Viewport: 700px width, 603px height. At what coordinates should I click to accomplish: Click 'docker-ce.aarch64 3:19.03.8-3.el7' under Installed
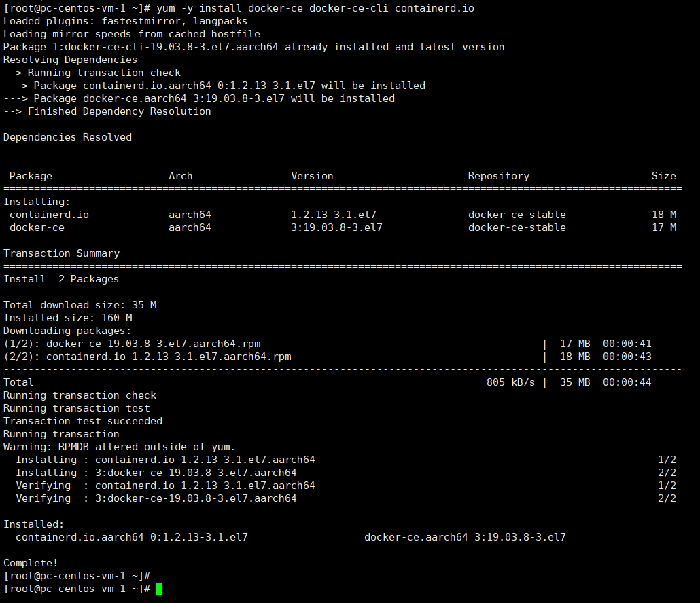coord(465,538)
